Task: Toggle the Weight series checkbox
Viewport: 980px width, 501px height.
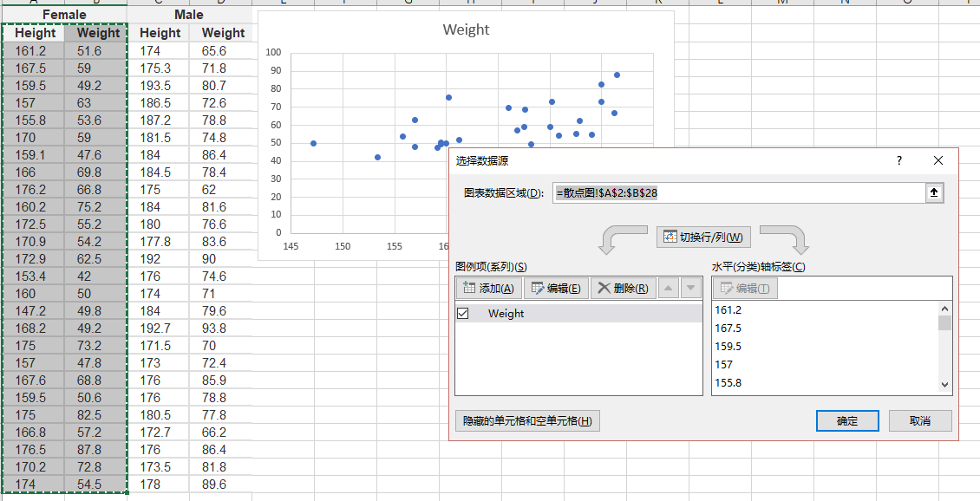Action: (x=463, y=314)
